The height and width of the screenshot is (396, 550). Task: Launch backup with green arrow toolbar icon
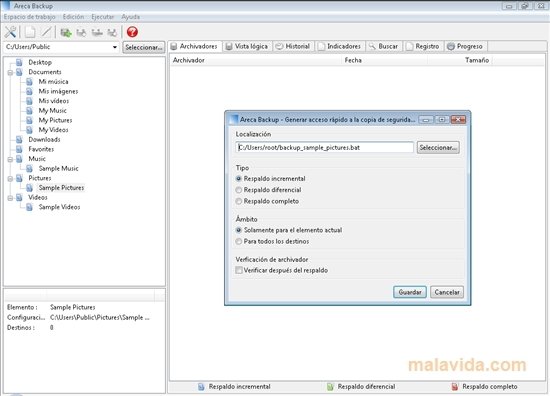point(66,33)
